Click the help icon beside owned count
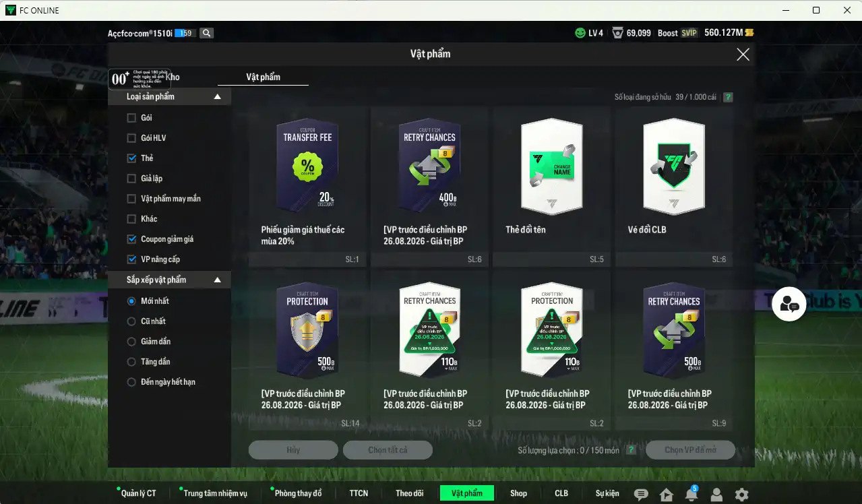Screen dimensions: 862x504 [x=728, y=97]
